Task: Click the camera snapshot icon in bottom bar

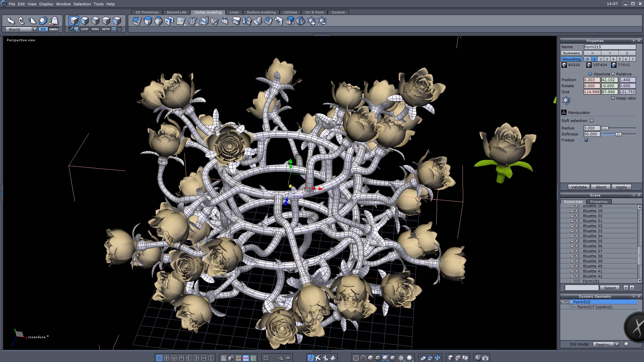Action: 485,358
